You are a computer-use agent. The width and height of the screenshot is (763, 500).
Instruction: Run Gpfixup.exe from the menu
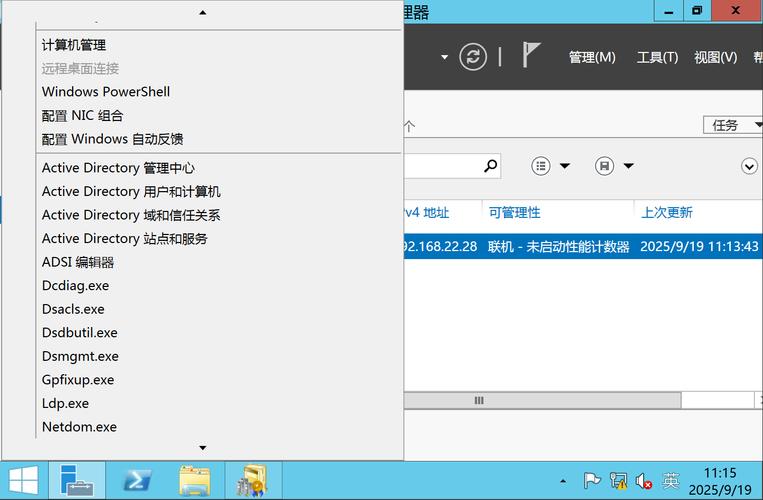tap(78, 379)
